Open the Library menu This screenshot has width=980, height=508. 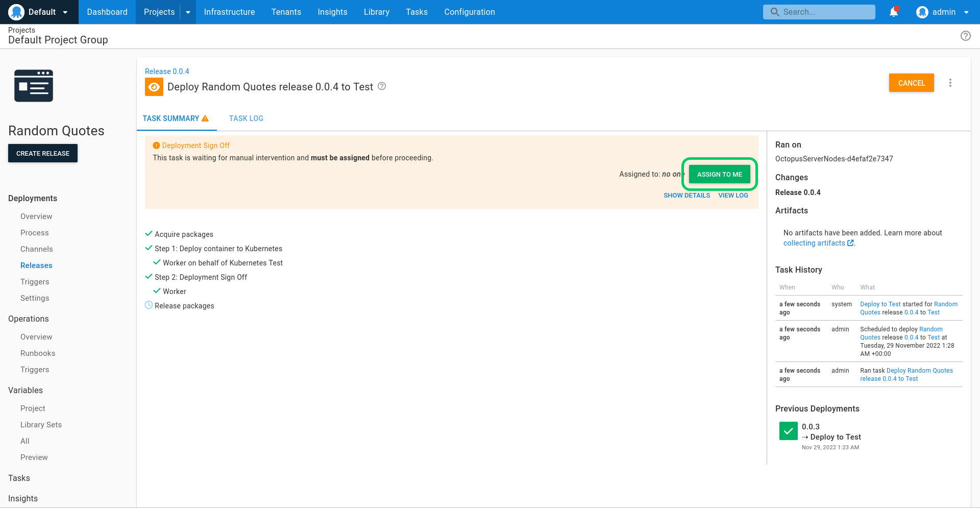tap(377, 12)
